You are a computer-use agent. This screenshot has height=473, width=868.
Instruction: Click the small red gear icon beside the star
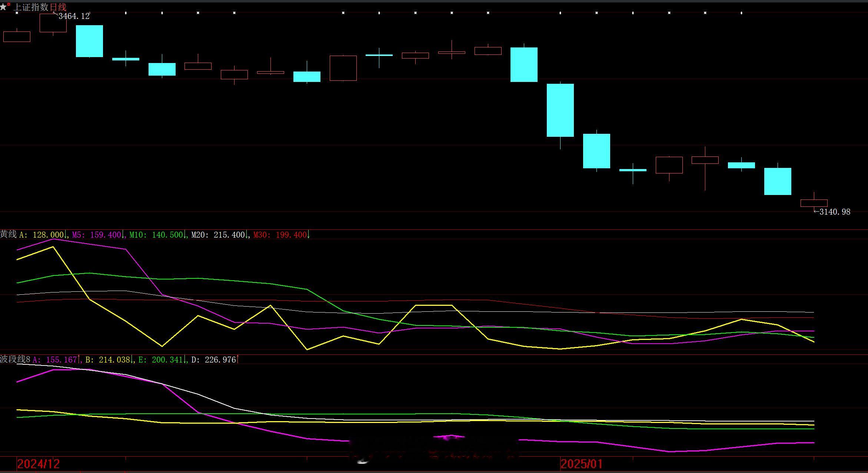9,4
